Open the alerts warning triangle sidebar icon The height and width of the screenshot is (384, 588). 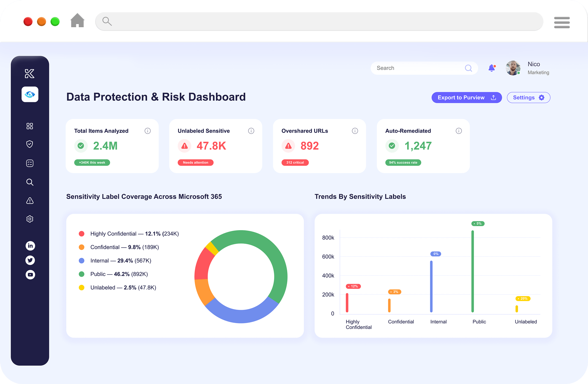(30, 201)
